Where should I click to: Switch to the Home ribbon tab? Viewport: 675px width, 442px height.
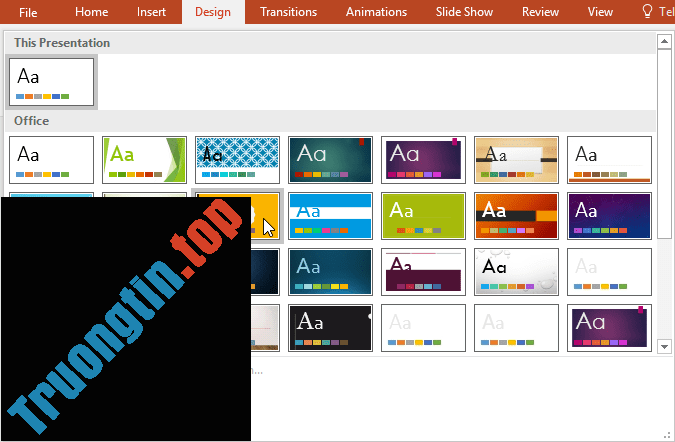(x=91, y=12)
